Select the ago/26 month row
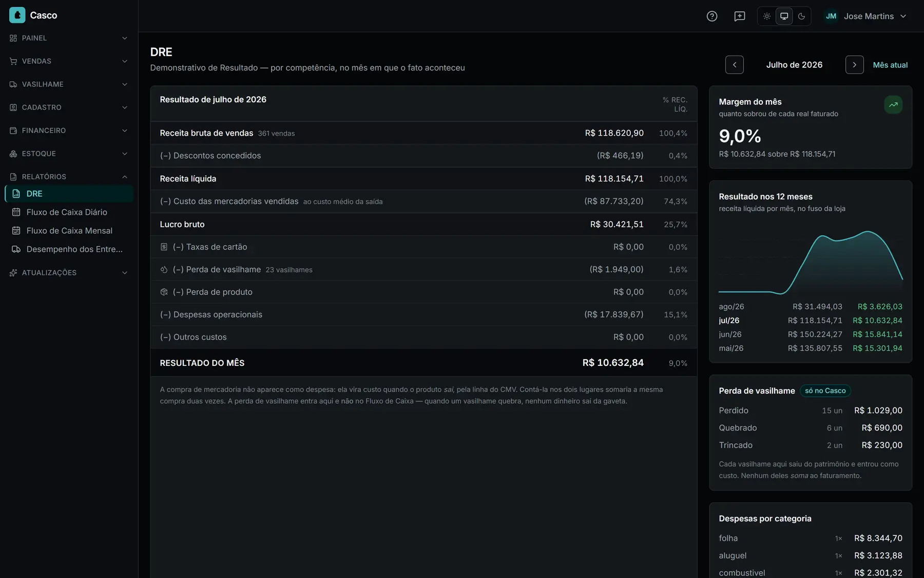The height and width of the screenshot is (578, 924). [x=811, y=307]
